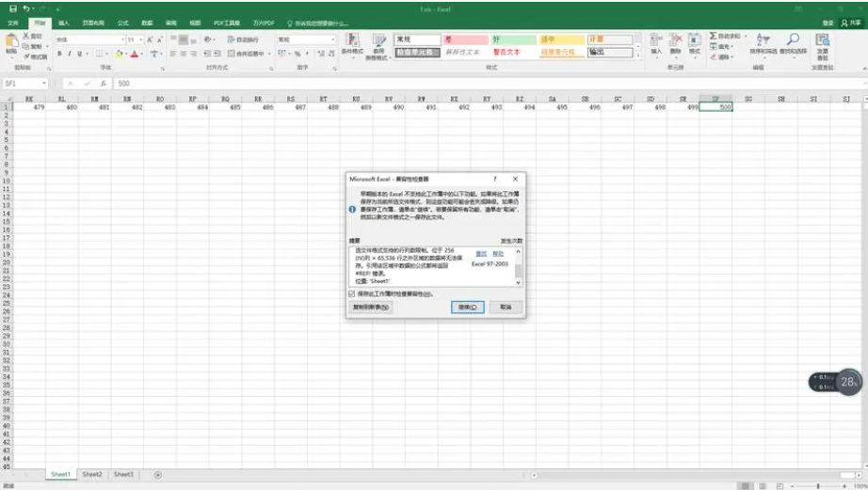Open the Insert ribbon tab
The image size is (868, 490).
(x=63, y=23)
